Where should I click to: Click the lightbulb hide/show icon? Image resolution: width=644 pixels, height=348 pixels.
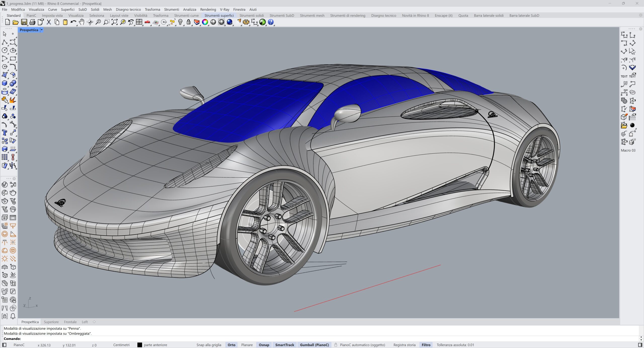tap(180, 22)
